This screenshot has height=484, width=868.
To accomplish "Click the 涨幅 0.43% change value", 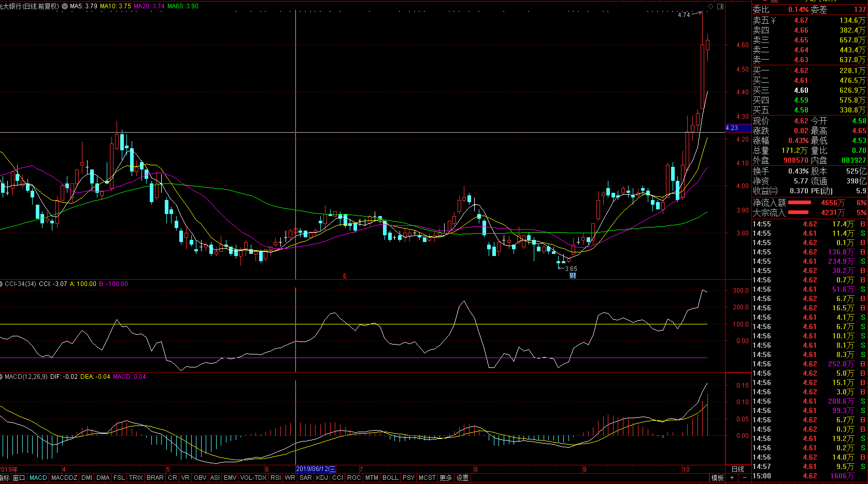I will tap(798, 140).
